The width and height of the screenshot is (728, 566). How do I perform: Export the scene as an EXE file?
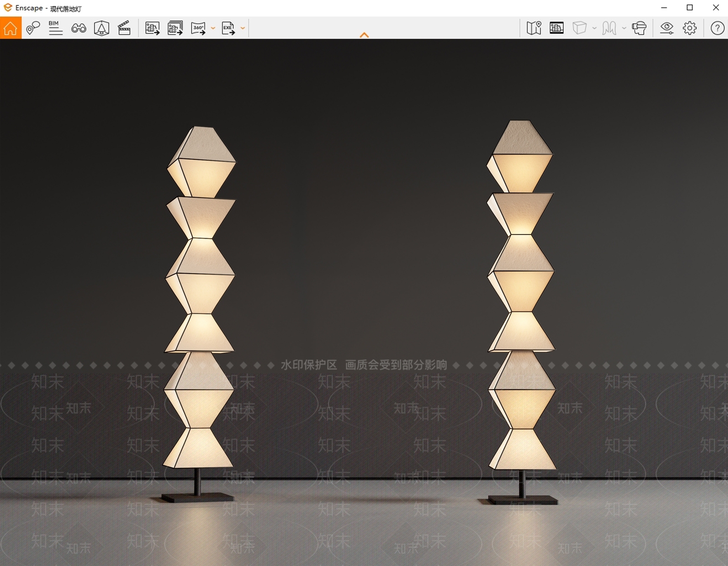click(228, 28)
